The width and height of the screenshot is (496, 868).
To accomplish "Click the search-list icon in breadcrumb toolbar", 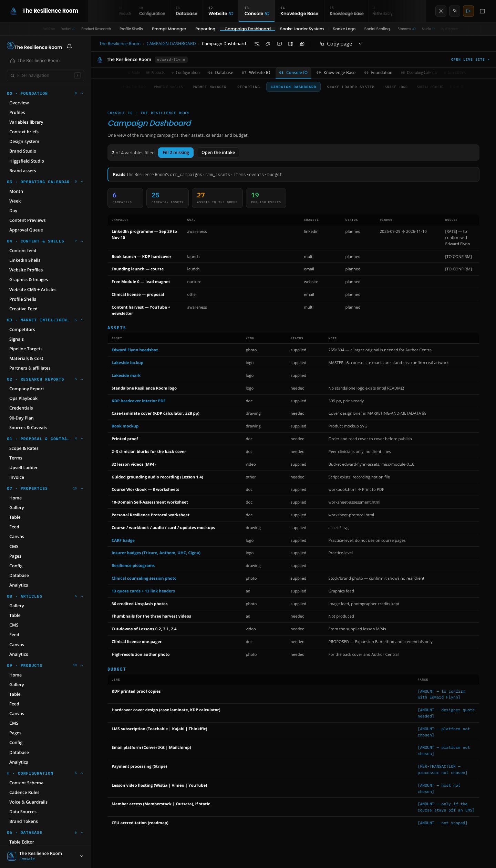I will [x=257, y=44].
